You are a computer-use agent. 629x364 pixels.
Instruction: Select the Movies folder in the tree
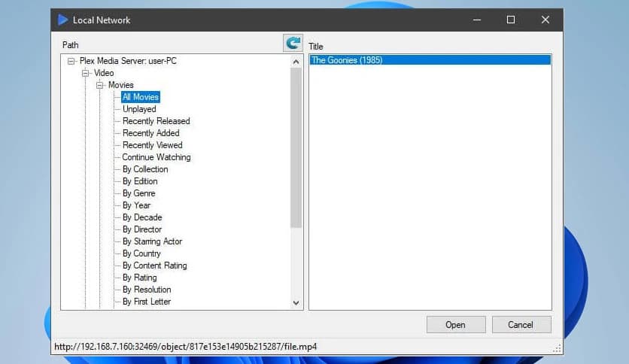pos(120,85)
